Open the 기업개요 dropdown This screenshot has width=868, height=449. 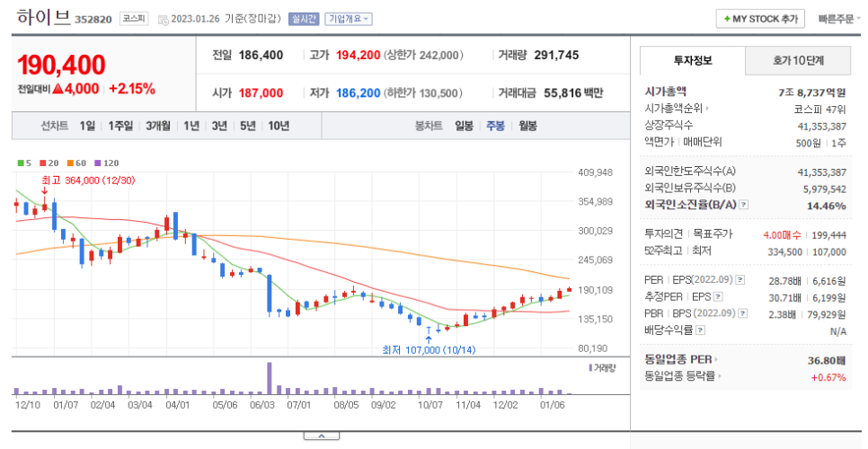coord(349,19)
